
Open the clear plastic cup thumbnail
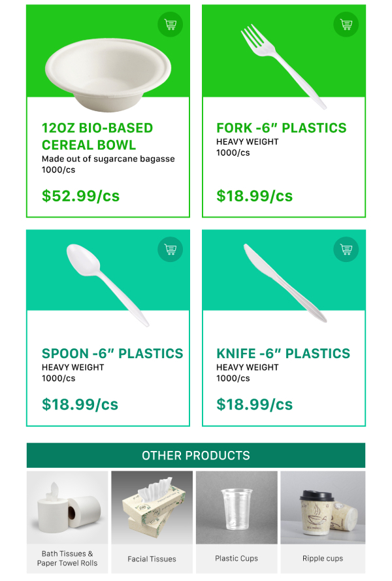click(x=237, y=508)
